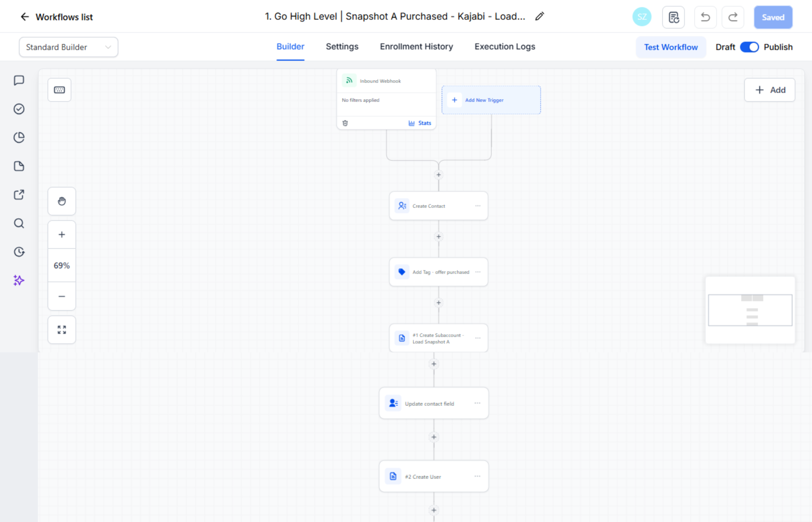Click the canvas minimap
The height and width of the screenshot is (522, 812).
coord(750,310)
